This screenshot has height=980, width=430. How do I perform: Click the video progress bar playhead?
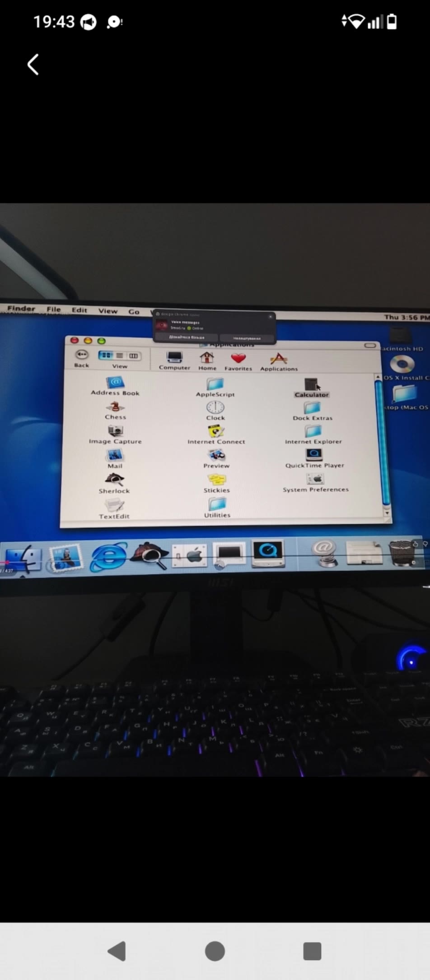pos(7,562)
